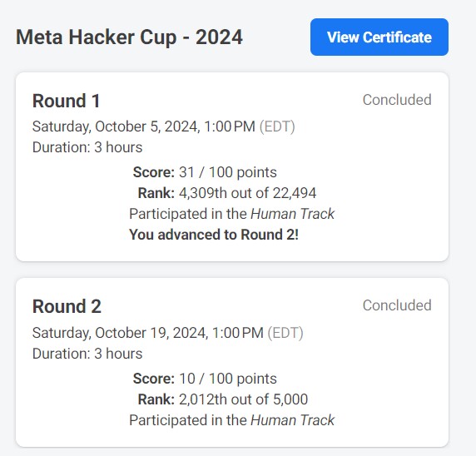The width and height of the screenshot is (476, 456).
Task: Select Round 2 date Saturday, October 19, 2024
Action: coord(120,333)
